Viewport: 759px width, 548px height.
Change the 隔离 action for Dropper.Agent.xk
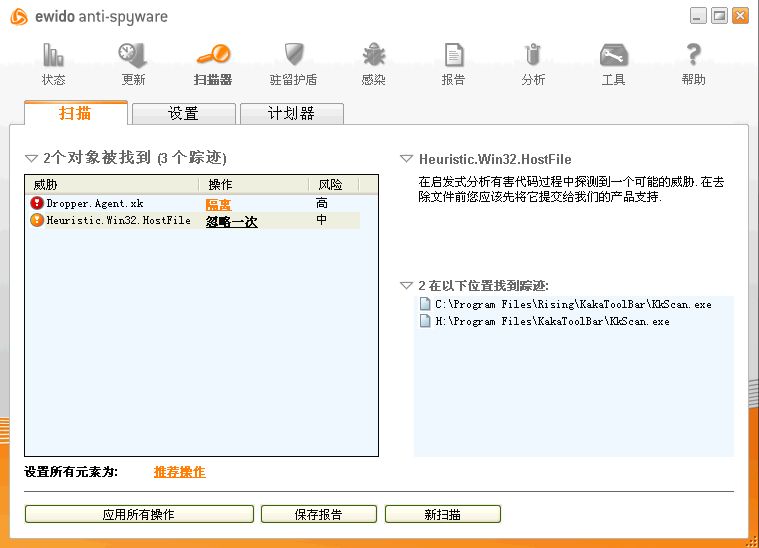tap(218, 205)
